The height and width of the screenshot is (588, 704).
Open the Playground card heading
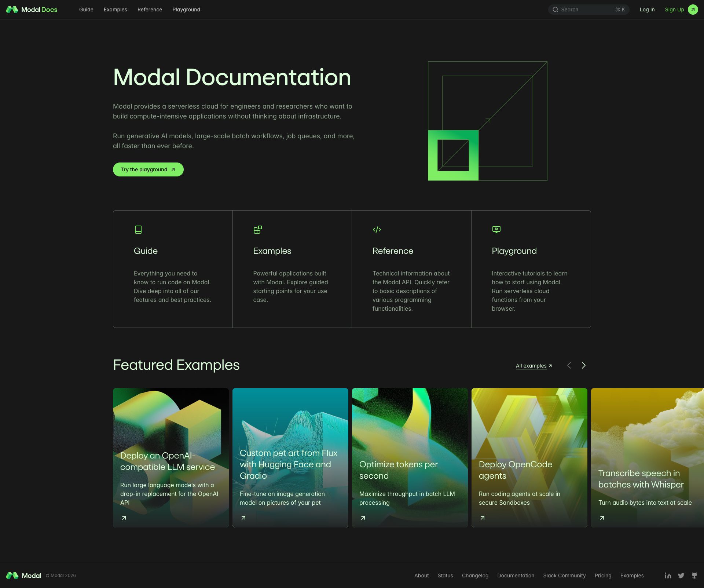point(514,251)
